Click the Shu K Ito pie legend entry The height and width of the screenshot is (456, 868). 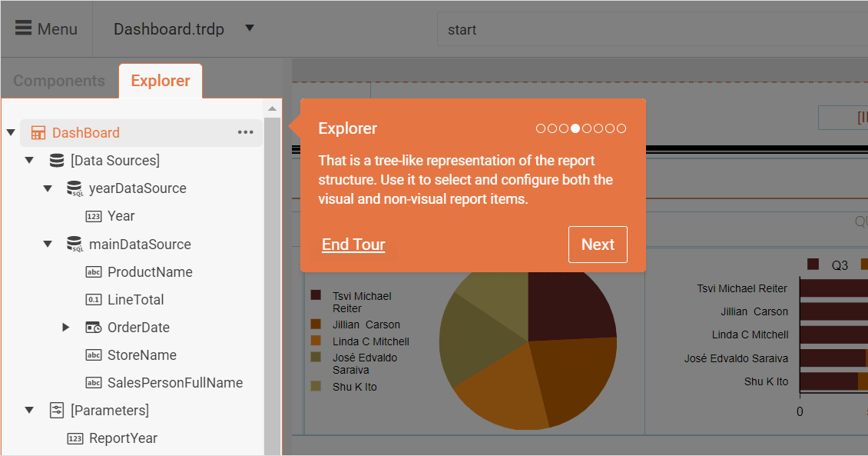click(x=354, y=387)
